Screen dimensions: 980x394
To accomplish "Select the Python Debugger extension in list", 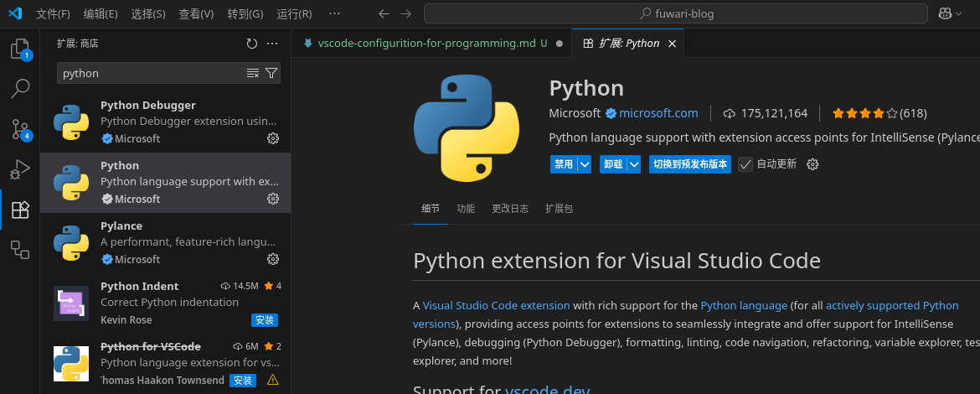I will pos(165,122).
